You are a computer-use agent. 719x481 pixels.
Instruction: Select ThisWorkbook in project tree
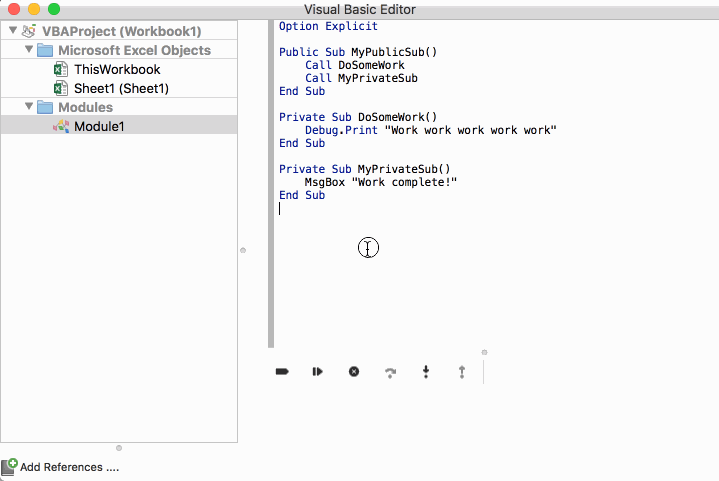[x=119, y=69]
